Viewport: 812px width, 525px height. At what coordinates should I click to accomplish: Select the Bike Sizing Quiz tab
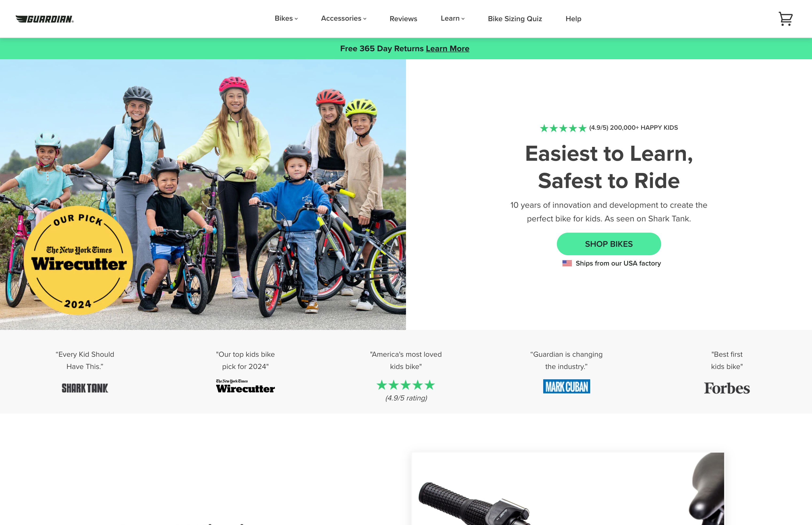coord(515,18)
